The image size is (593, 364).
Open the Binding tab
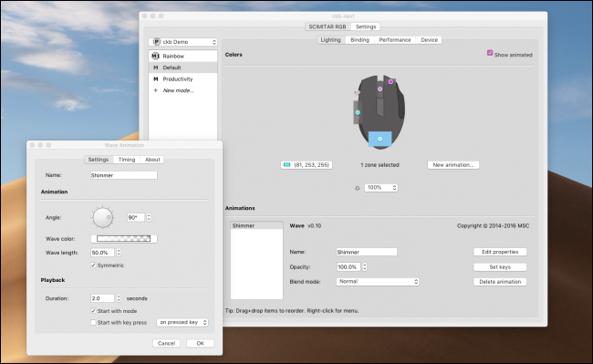tap(359, 40)
